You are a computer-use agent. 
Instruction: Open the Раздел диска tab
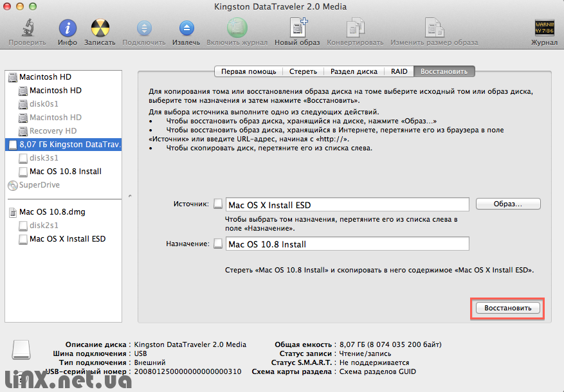(x=354, y=71)
